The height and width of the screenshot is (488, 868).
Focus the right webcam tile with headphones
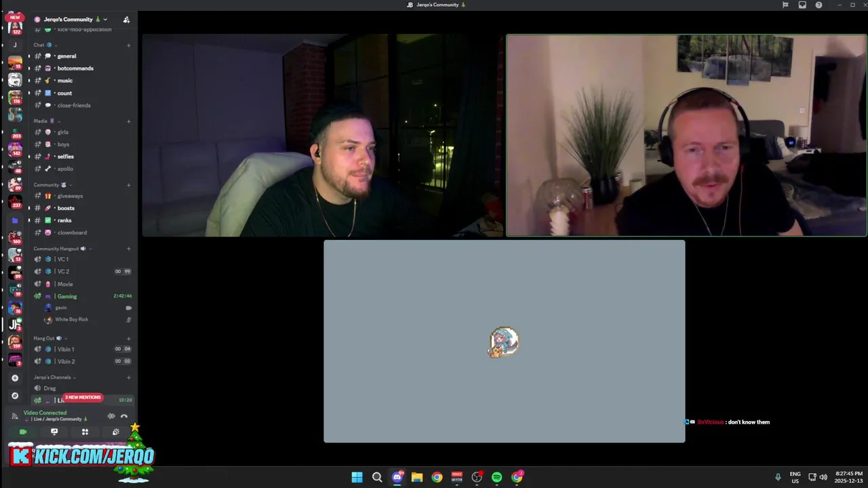pos(686,136)
